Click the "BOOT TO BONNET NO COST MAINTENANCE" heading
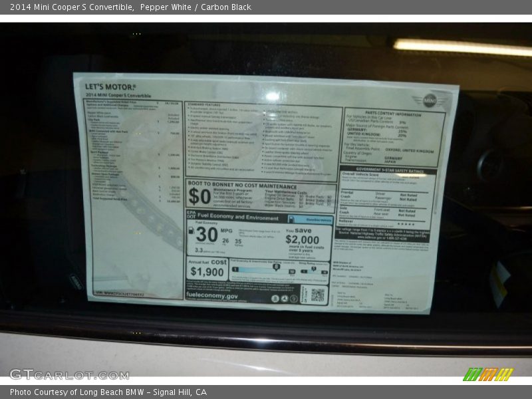The width and height of the screenshot is (532, 399). pyautogui.click(x=242, y=185)
